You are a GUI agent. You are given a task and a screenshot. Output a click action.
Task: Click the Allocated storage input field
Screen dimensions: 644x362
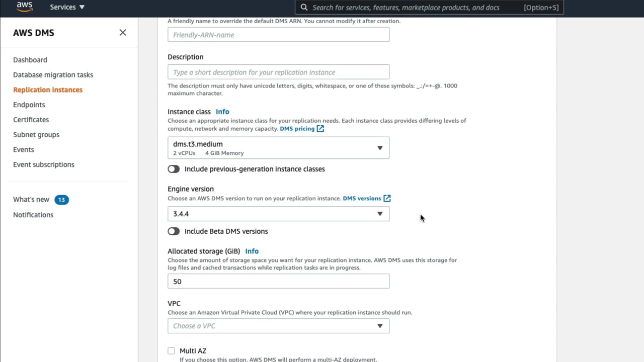(x=278, y=282)
